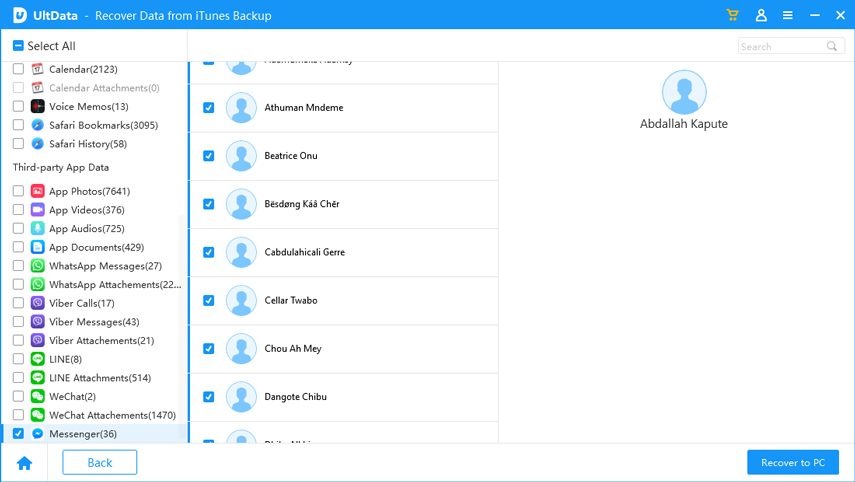855x482 pixels.
Task: Click the Recover to PC button
Action: tap(792, 463)
